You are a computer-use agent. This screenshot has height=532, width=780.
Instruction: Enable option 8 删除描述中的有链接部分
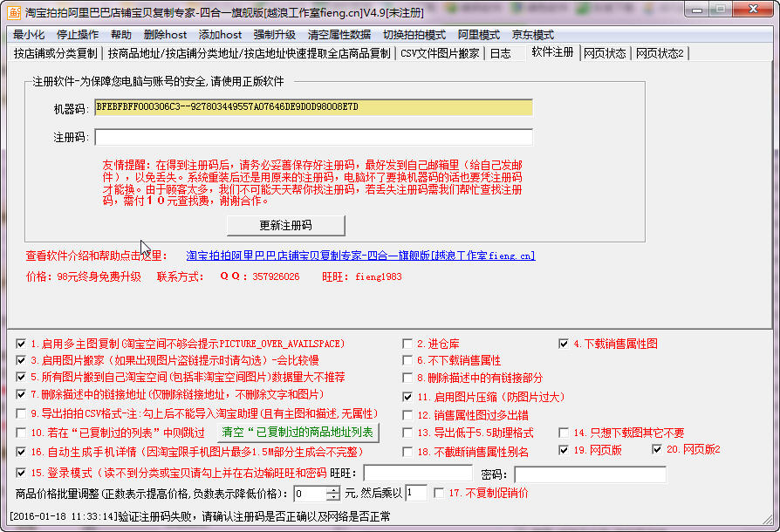point(407,378)
